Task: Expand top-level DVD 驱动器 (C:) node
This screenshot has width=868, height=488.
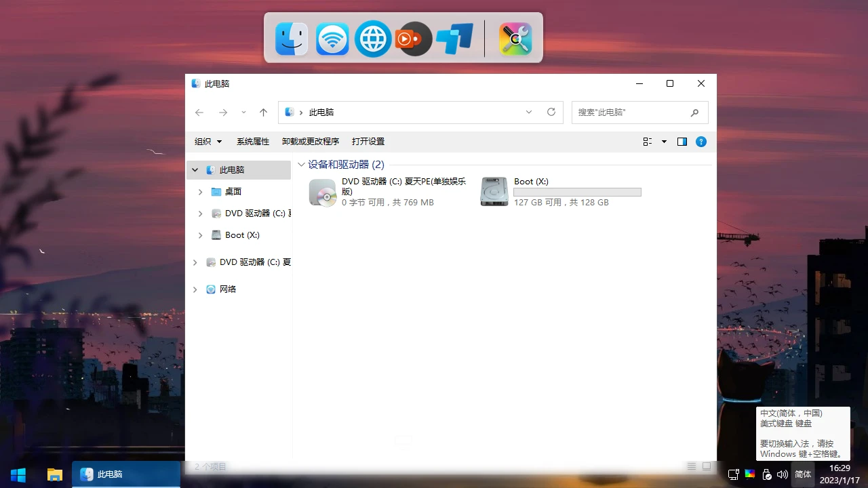Action: coord(195,262)
